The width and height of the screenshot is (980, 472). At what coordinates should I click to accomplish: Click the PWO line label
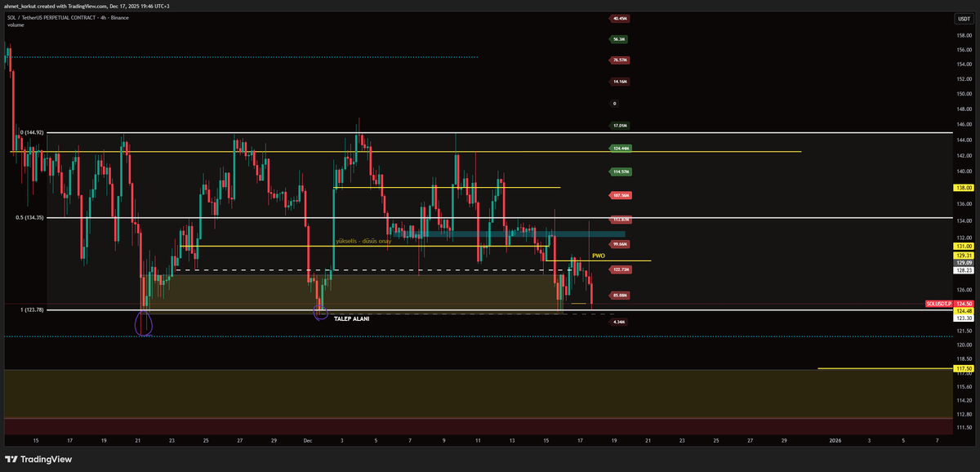pos(598,256)
